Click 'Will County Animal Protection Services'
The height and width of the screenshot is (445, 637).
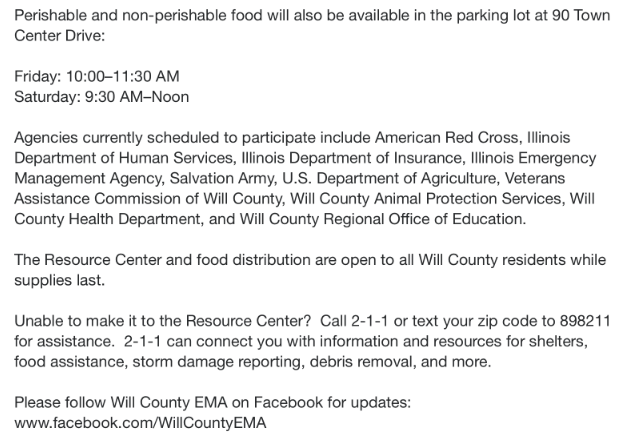pos(427,199)
